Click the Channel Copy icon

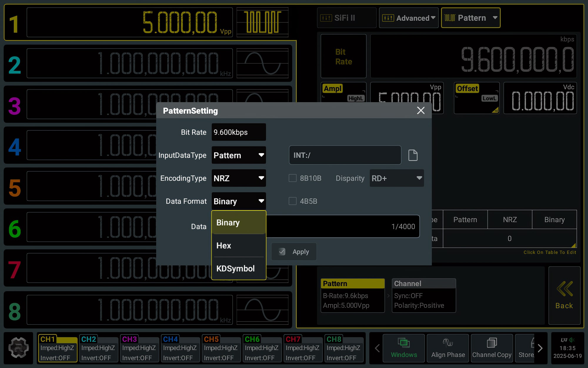click(x=492, y=348)
